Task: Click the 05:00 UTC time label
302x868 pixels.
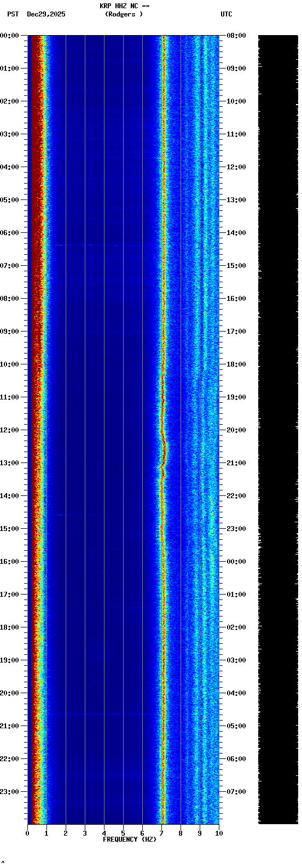Action: (236, 726)
